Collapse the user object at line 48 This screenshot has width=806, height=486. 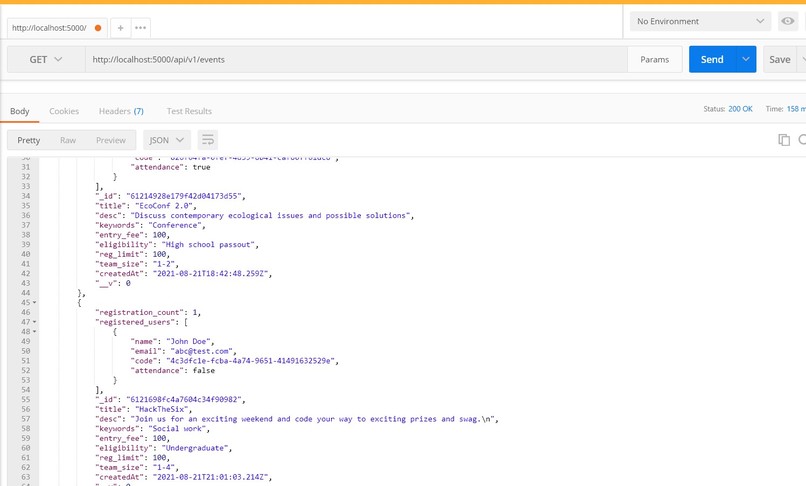[34, 332]
